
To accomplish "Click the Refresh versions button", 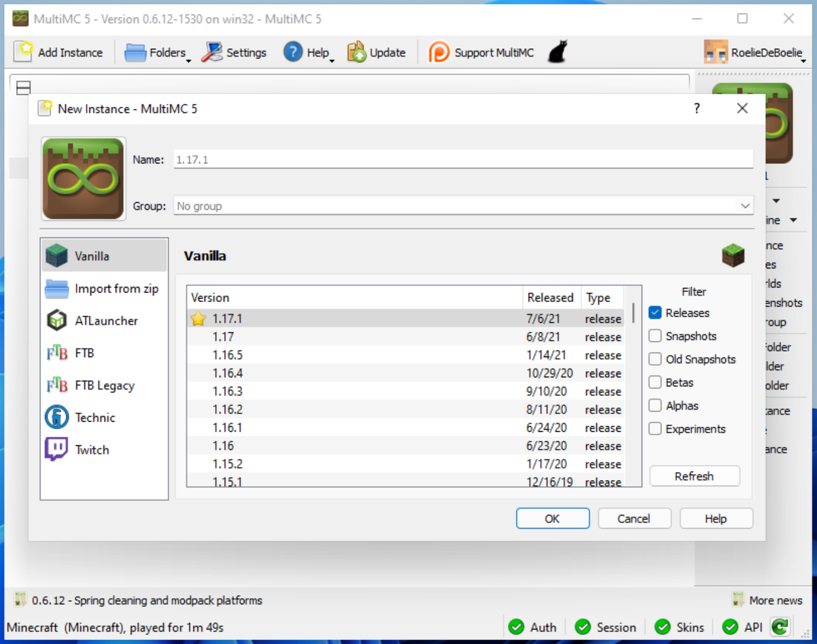I will (x=694, y=476).
